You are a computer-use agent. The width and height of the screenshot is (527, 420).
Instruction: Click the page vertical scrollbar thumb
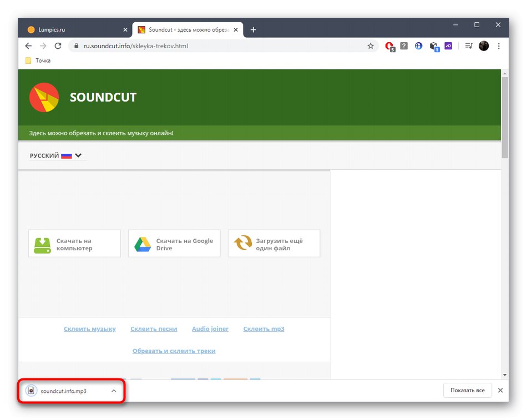[505, 118]
